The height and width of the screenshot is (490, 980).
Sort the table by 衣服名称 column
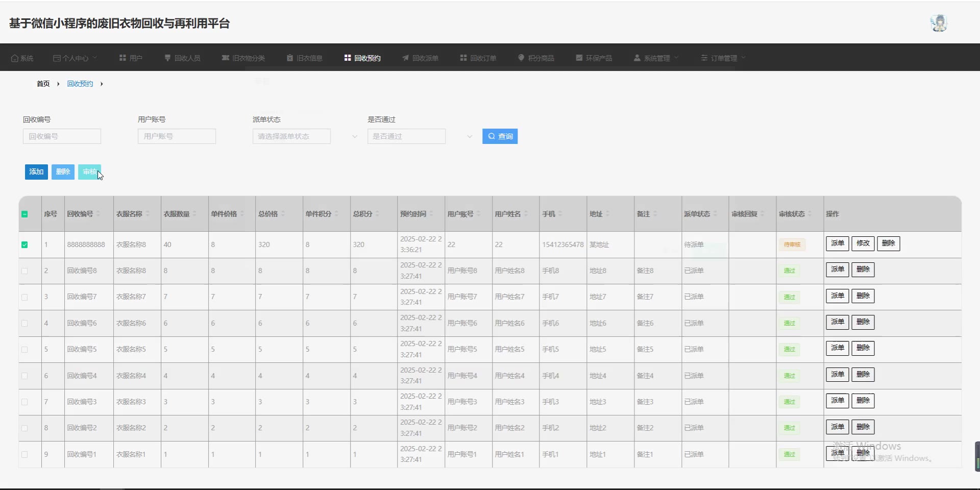coord(148,214)
